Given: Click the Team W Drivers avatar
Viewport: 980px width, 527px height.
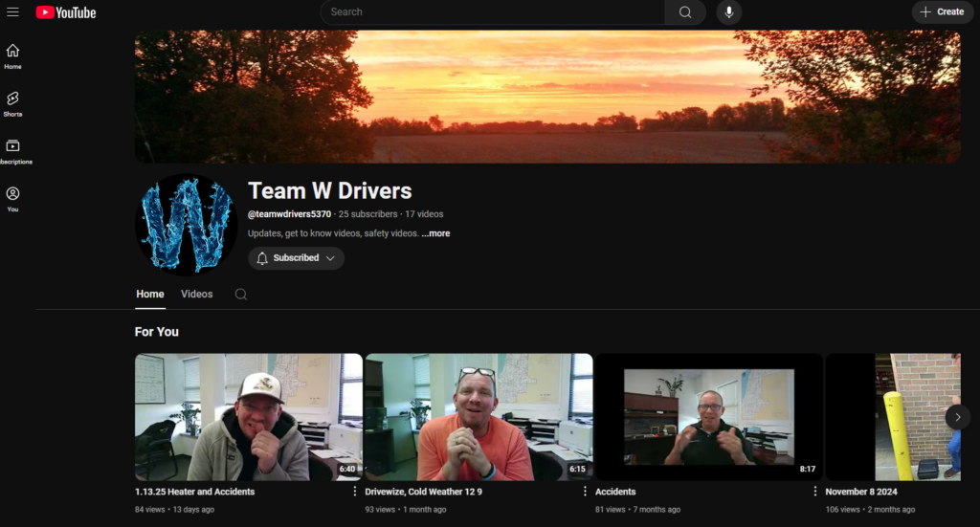Looking at the screenshot, I should (187, 225).
